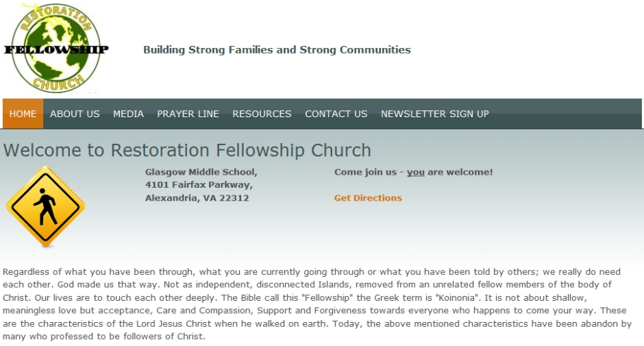Click the paragraph's first line beginning 'Regardless of what'

(311, 272)
